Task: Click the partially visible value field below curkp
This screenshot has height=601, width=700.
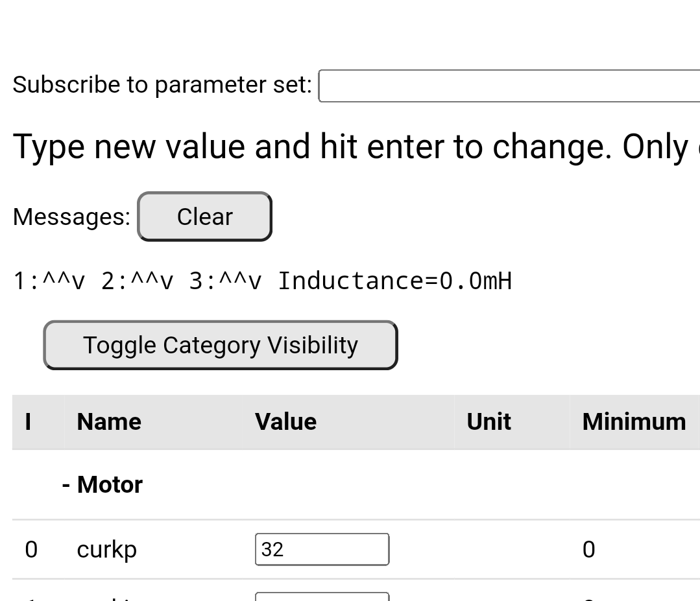Action: point(322,596)
